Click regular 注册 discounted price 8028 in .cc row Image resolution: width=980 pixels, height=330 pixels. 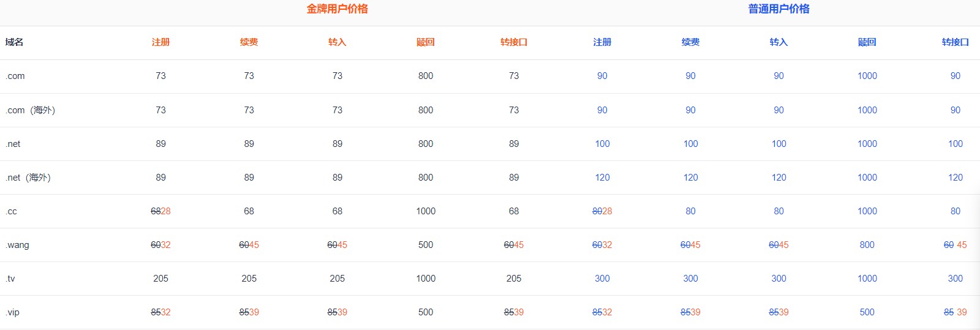pyautogui.click(x=602, y=211)
